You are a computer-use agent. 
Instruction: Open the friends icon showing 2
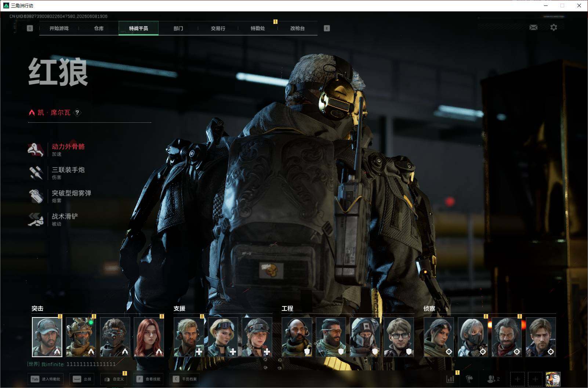click(493, 379)
